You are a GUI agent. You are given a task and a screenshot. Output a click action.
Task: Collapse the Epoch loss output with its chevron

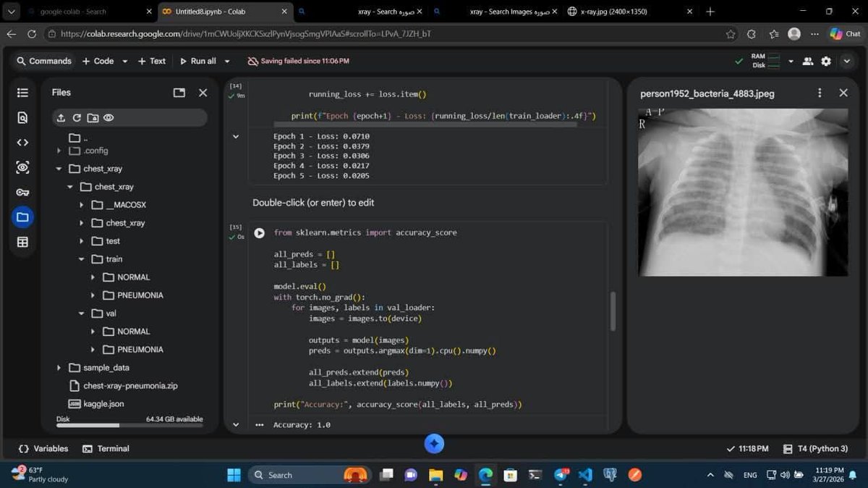coord(235,136)
